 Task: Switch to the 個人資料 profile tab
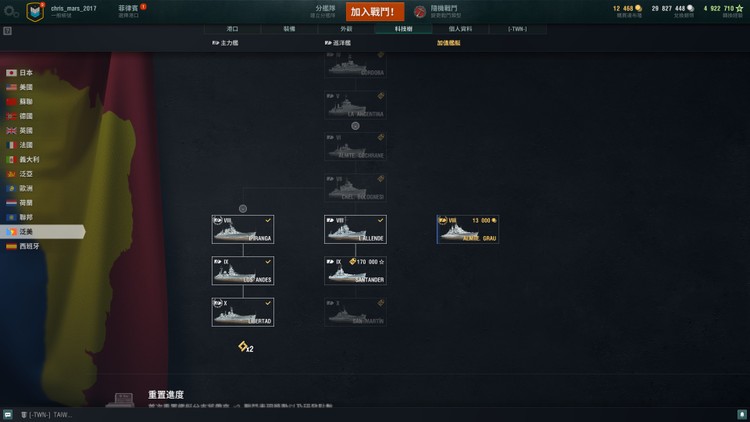point(460,29)
